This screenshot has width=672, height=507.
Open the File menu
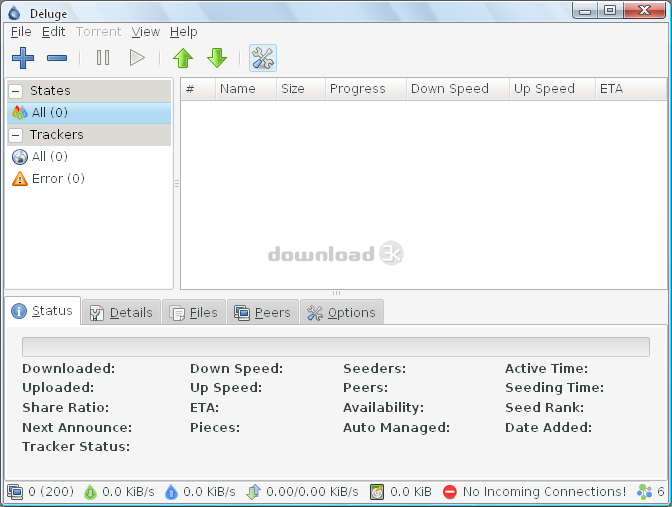coord(21,32)
